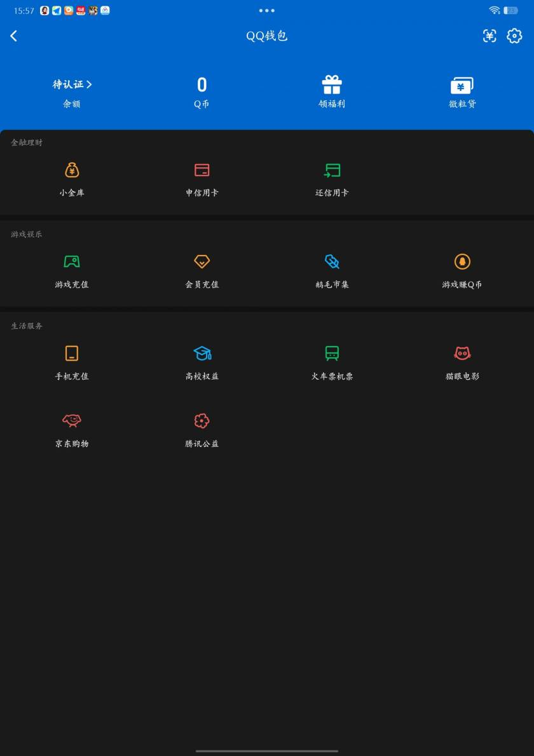Screen dimensions: 534x756
Task: Tap the 生活服务 section heading
Action: point(27,326)
